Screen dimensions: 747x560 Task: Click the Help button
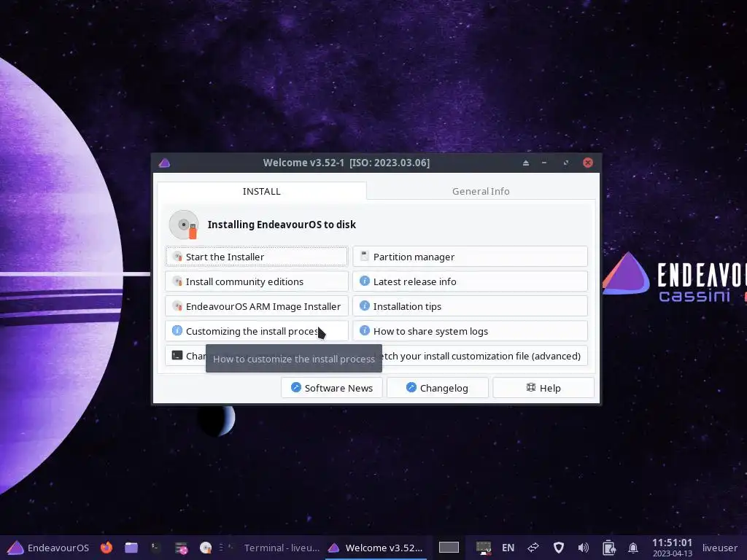click(x=543, y=388)
